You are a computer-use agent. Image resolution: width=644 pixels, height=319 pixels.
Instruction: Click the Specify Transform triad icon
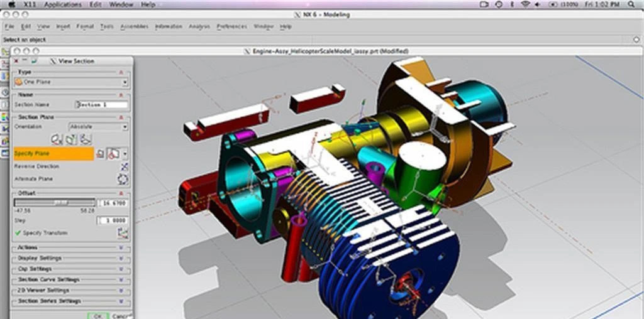tap(123, 234)
